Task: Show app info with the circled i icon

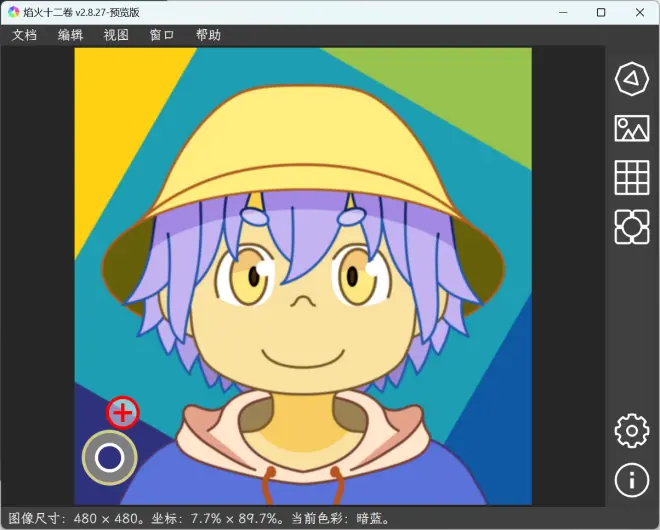Action: tap(632, 481)
